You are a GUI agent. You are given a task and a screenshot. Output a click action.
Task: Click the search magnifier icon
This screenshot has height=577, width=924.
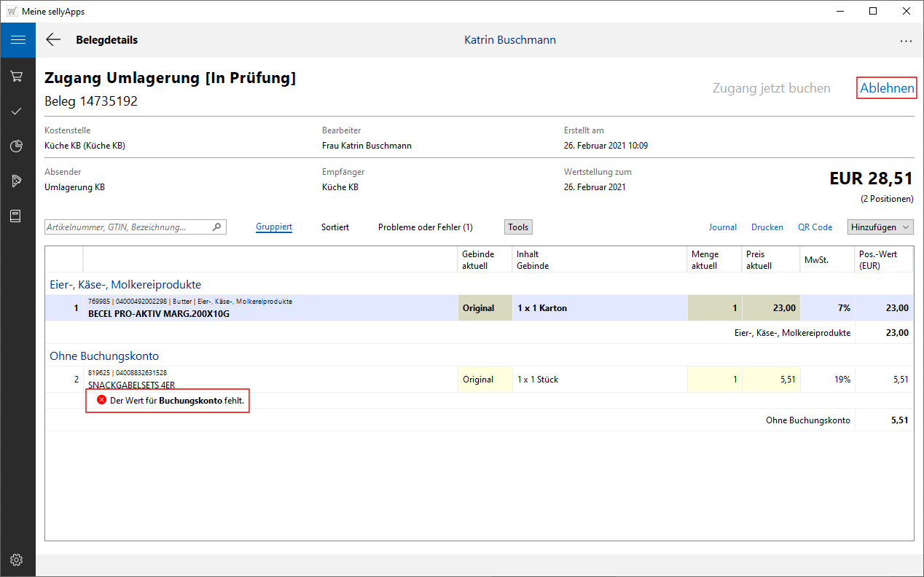216,227
